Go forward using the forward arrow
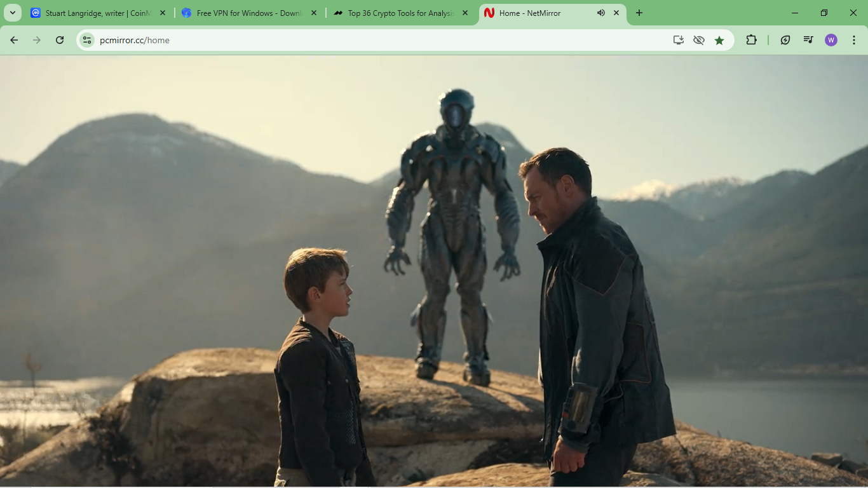Screen dimensions: 868x488 coord(37,40)
